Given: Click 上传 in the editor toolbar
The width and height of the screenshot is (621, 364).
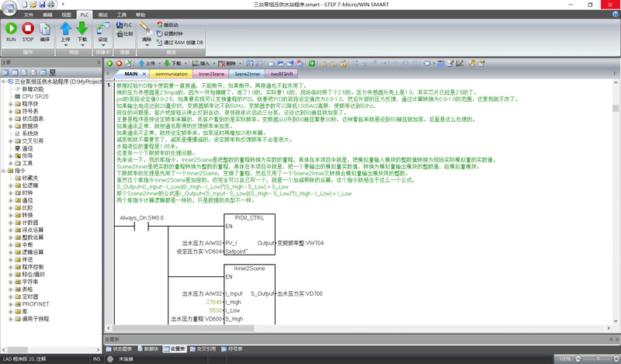Looking at the screenshot, I should 147,64.
